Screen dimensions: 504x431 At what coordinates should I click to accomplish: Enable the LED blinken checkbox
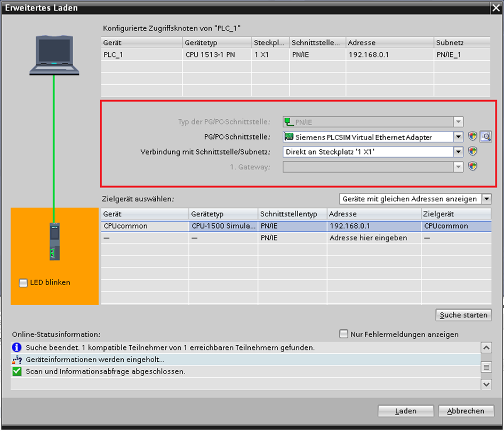click(23, 283)
